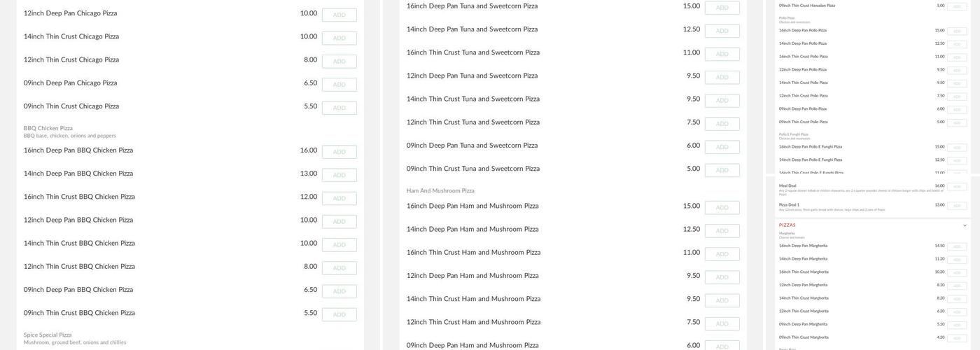
Task: Add 16inch Deep Pan Pollo E Funghi Pizza
Action: [957, 148]
